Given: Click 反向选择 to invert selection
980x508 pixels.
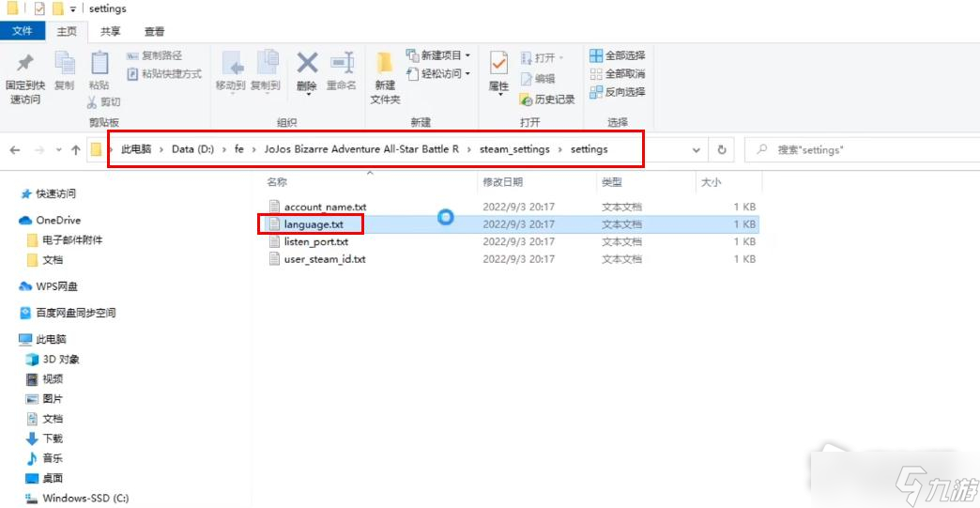Looking at the screenshot, I should [618, 92].
